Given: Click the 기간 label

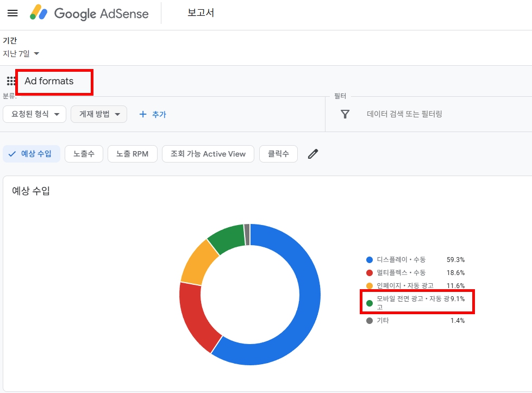Looking at the screenshot, I should [10, 40].
